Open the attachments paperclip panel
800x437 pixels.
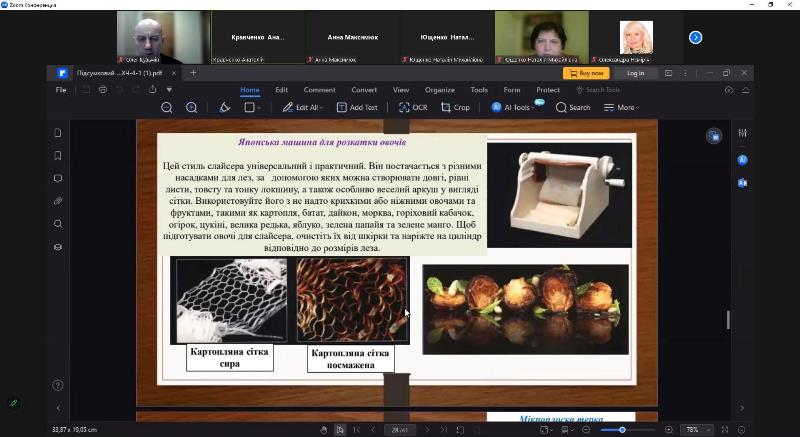pos(58,201)
